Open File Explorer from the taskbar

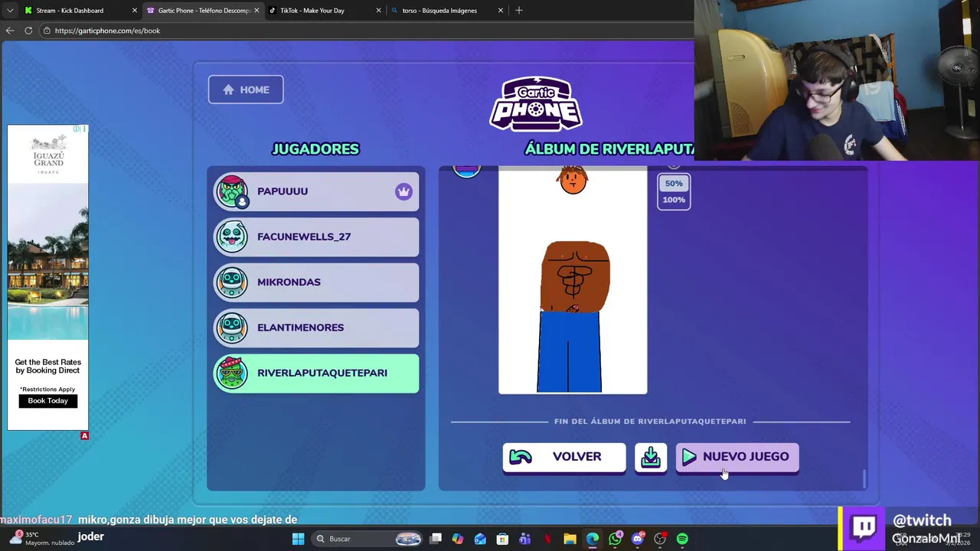coord(570,539)
